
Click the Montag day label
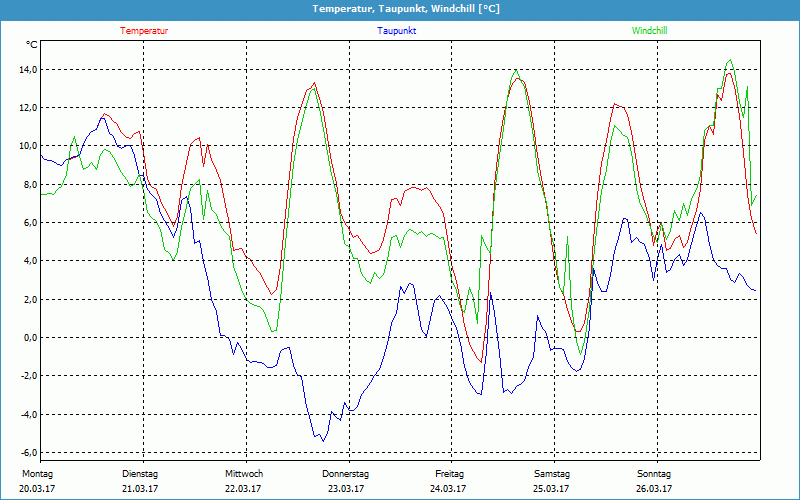pos(37,474)
